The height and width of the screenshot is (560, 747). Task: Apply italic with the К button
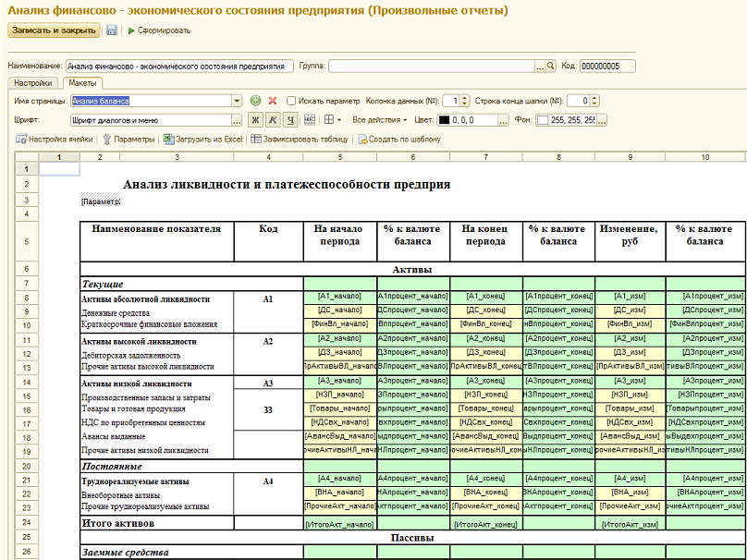click(x=273, y=120)
